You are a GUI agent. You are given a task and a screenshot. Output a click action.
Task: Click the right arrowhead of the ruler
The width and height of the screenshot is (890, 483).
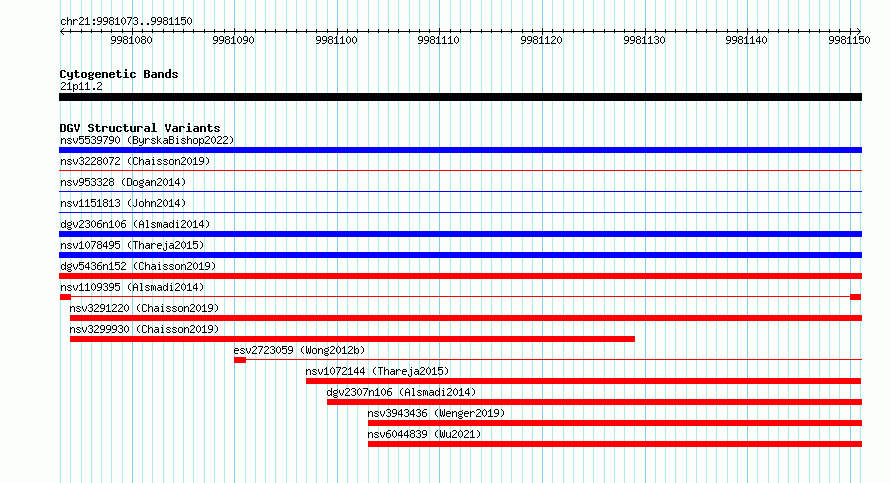click(859, 31)
